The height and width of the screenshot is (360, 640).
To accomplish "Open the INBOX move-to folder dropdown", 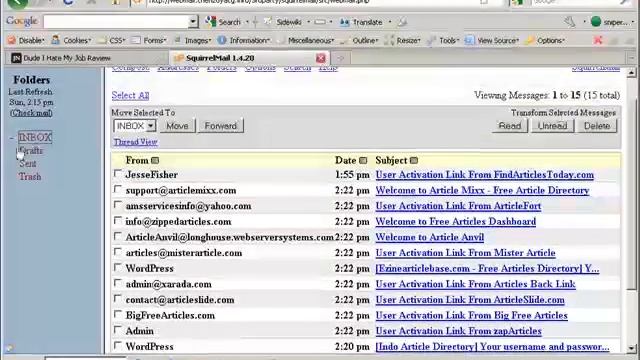I will click(134, 126).
